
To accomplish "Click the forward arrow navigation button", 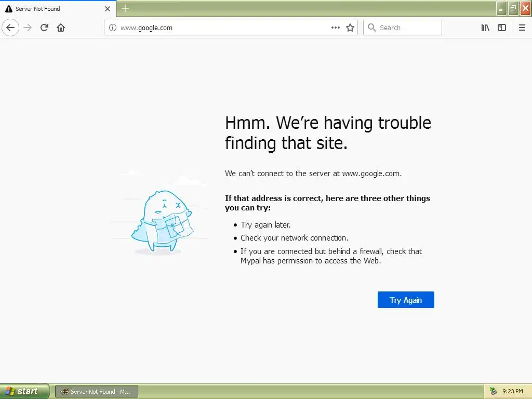I will click(x=28, y=28).
